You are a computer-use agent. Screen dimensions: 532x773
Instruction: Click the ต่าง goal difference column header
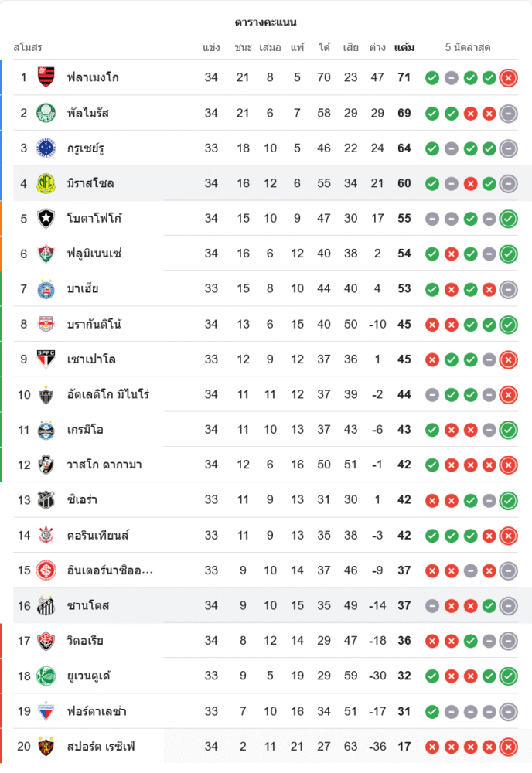click(377, 47)
